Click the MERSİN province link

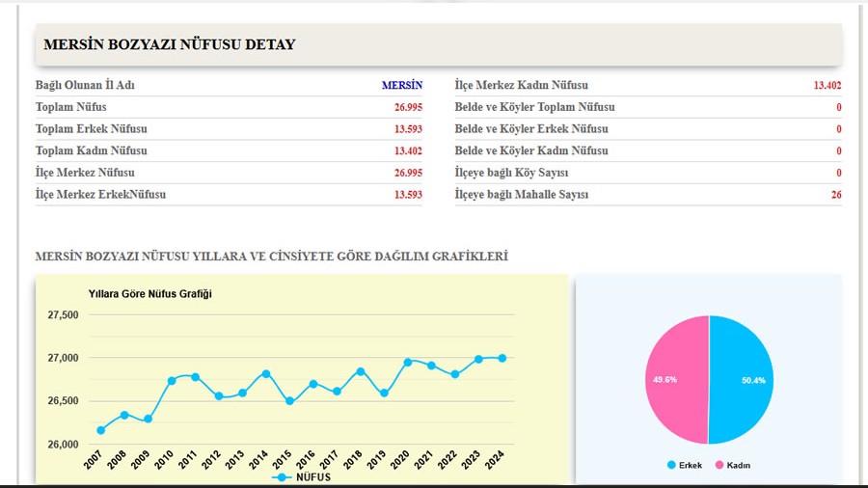click(x=401, y=85)
